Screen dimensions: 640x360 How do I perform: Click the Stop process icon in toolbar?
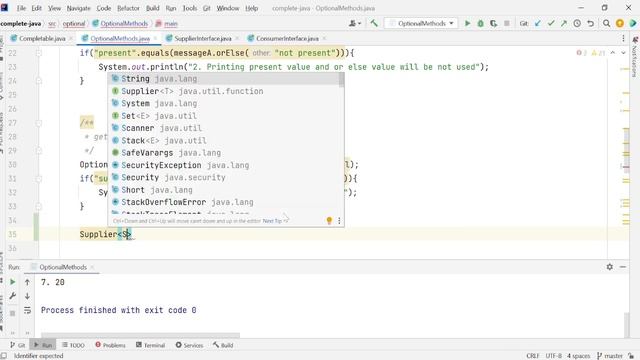tap(507, 24)
